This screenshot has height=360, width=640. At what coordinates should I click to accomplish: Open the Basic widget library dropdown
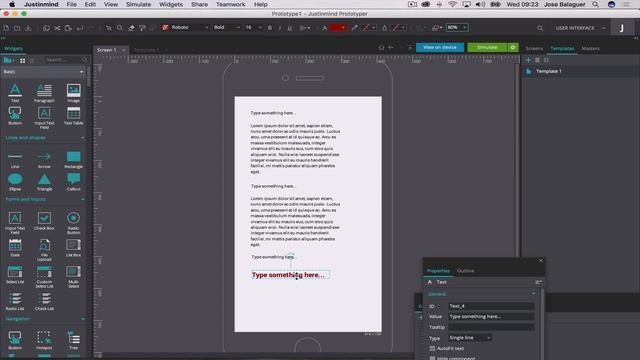tap(43, 72)
